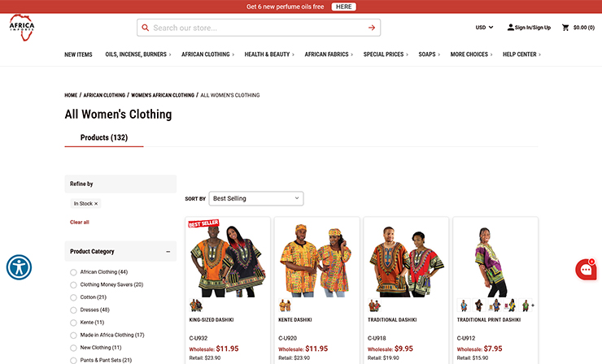Image resolution: width=602 pixels, height=364 pixels.
Task: Click the search arrow submit icon
Action: (372, 28)
